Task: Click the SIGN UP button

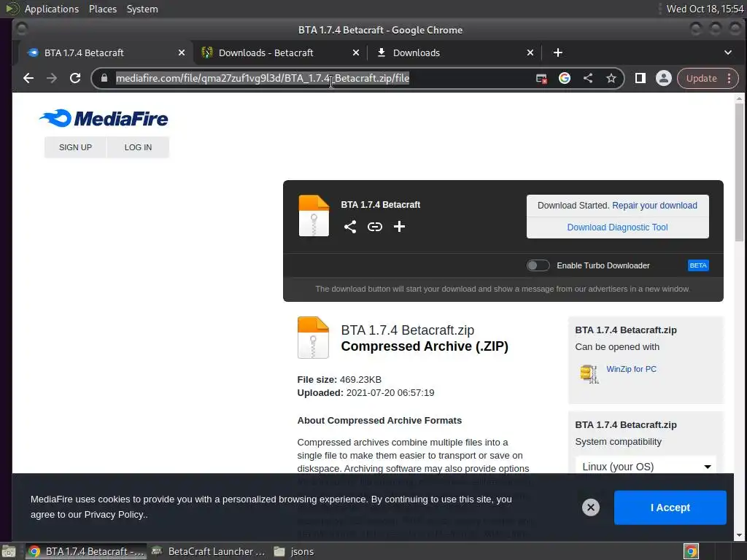Action: (x=75, y=147)
